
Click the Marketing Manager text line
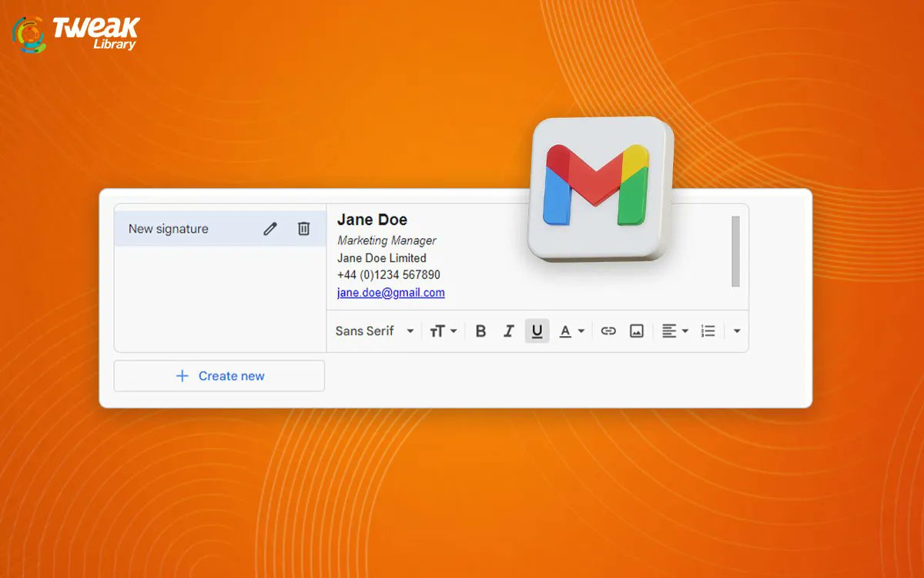[x=387, y=240]
